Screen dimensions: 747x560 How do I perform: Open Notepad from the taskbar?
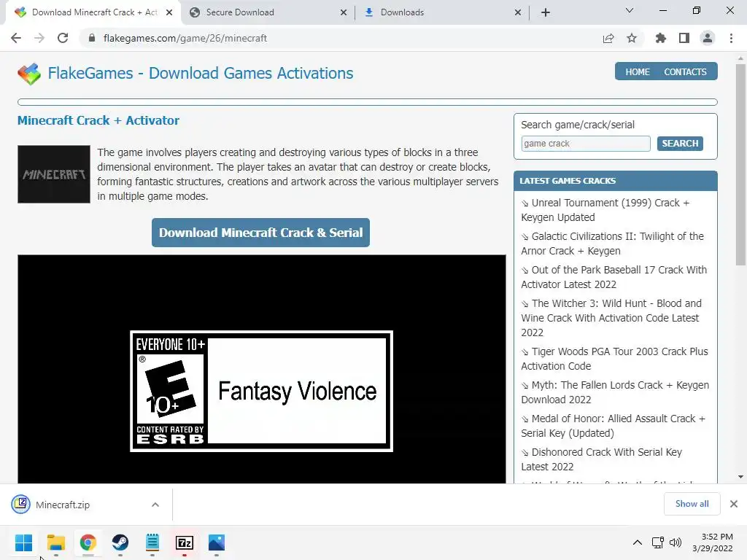coord(152,542)
